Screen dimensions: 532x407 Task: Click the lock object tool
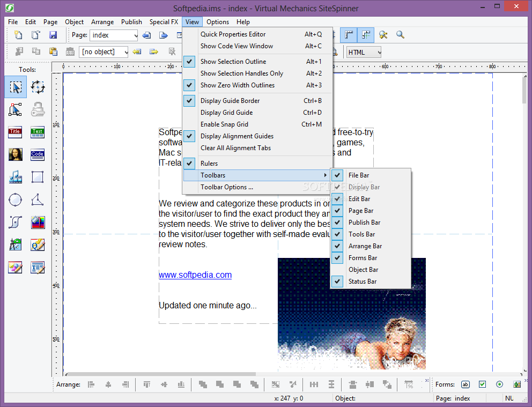click(x=38, y=109)
